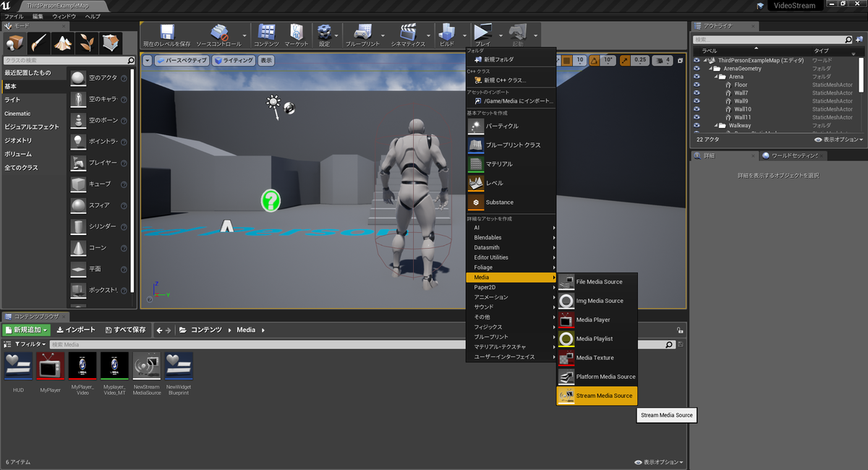Toggle grid snapping orange grid icon
868x470 pixels.
(567, 61)
